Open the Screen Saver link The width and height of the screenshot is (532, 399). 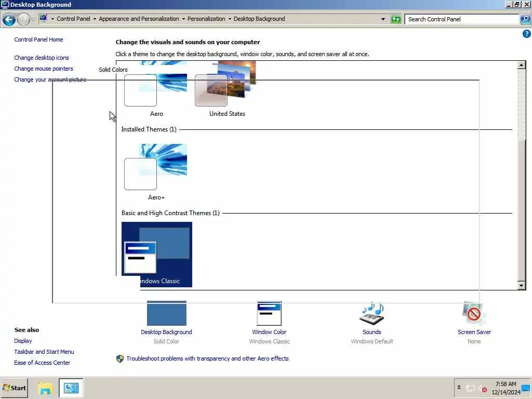[x=474, y=332]
